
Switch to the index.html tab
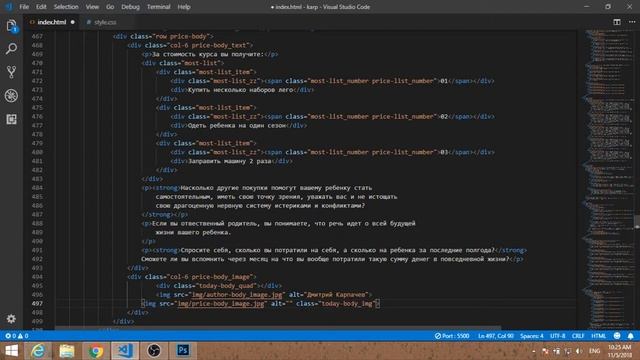[52, 22]
